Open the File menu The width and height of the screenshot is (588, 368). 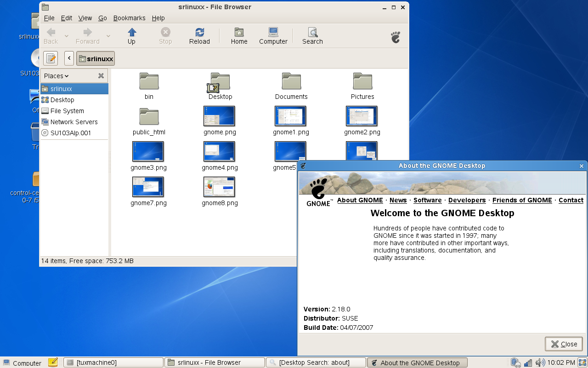pyautogui.click(x=49, y=18)
